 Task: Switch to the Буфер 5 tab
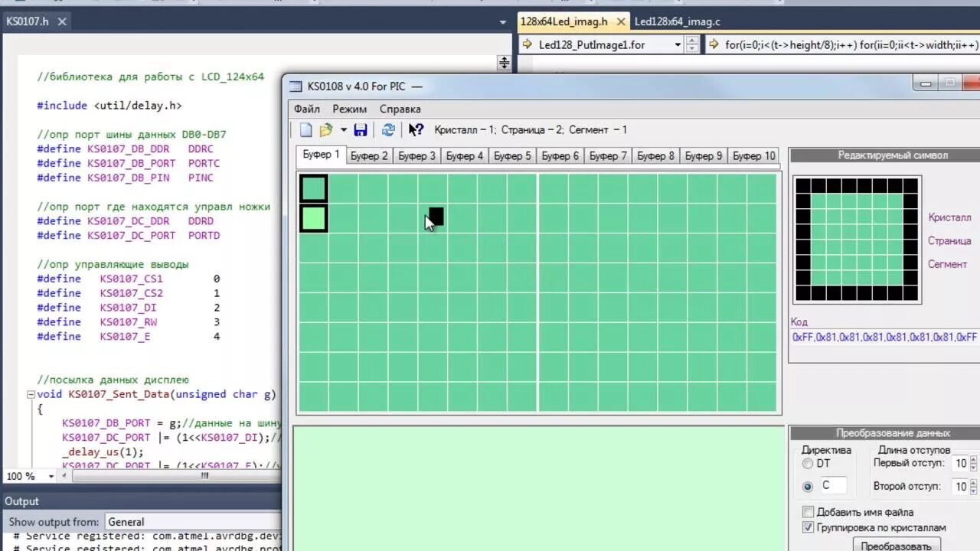point(512,156)
